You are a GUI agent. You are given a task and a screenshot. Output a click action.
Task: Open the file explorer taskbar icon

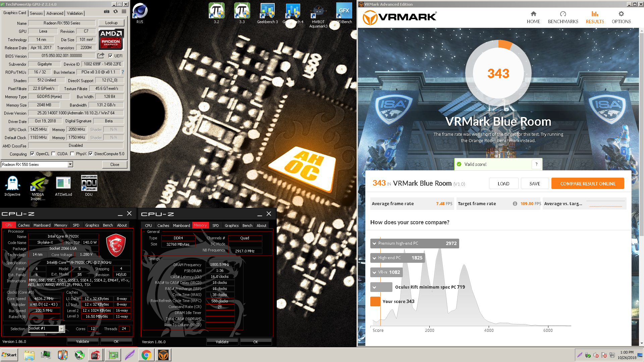click(29, 355)
